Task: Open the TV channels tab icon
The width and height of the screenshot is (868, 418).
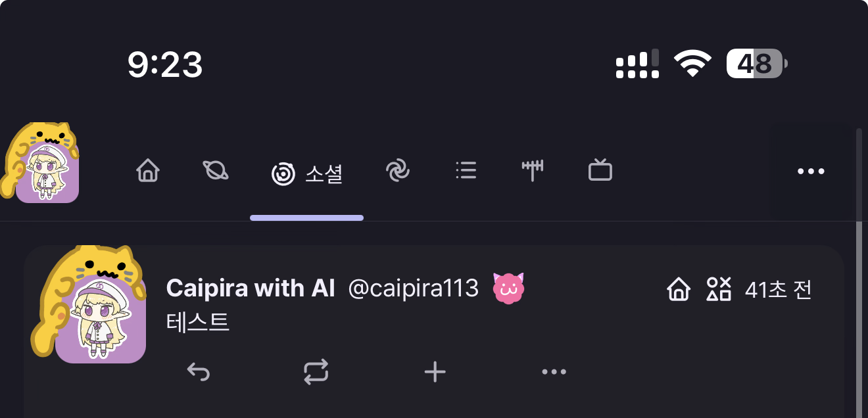Action: (x=600, y=172)
